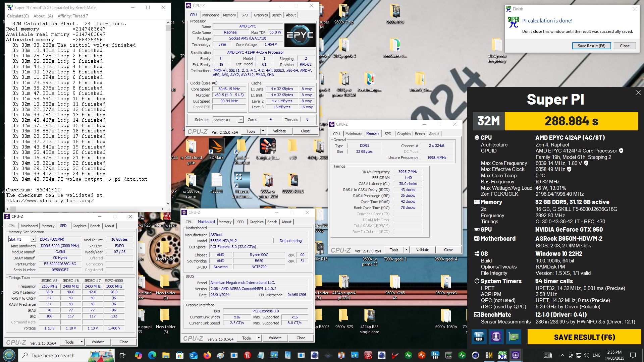Viewport: 644px width, 362px height.
Task: Open Calculate(C) menu in Super PI
Action: tap(18, 16)
